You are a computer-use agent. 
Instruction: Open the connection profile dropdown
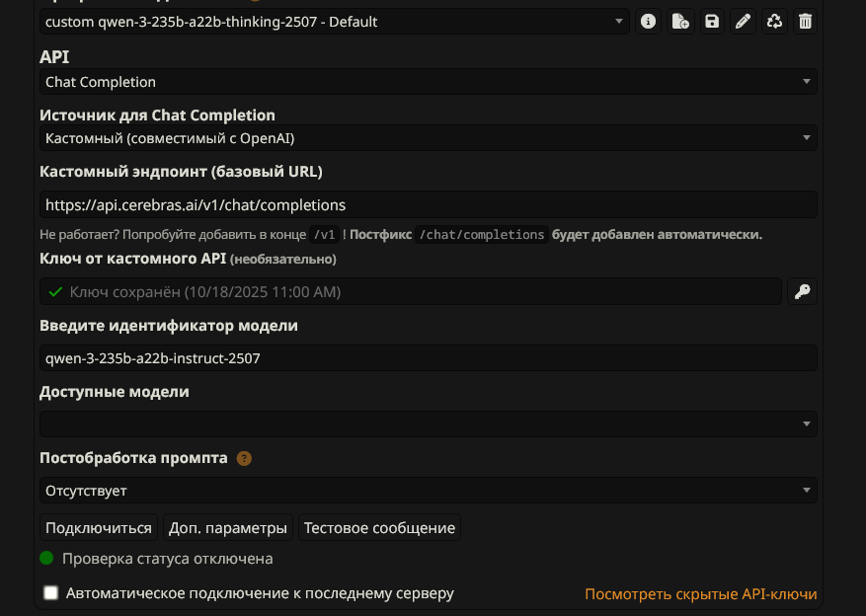pyautogui.click(x=335, y=21)
